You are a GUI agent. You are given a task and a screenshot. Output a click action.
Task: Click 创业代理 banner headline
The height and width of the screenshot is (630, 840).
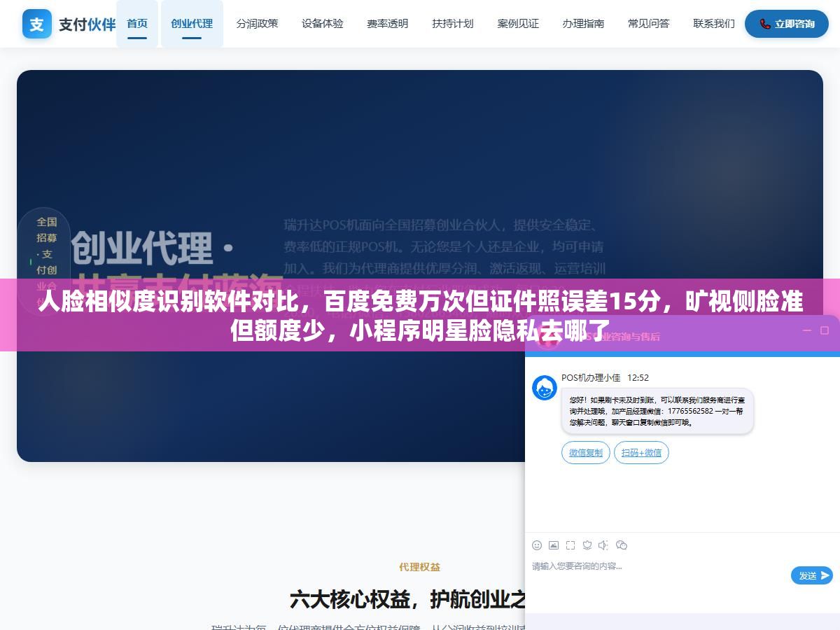click(x=153, y=250)
